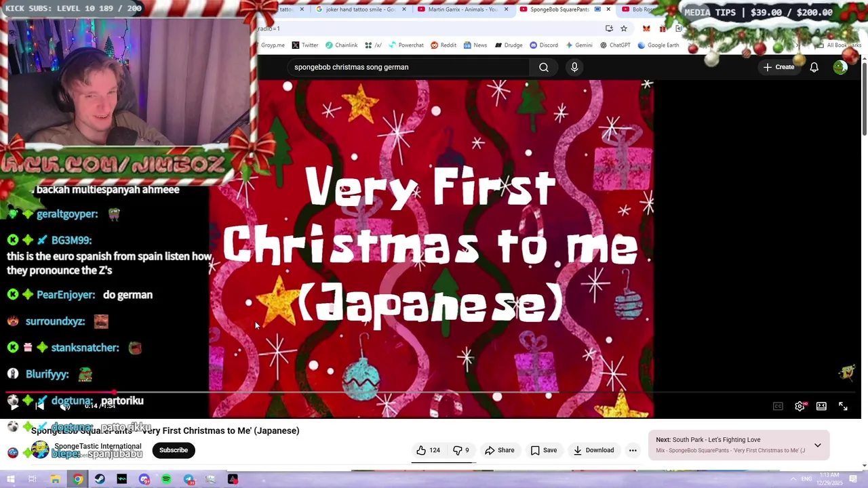This screenshot has width=868, height=488.
Task: Open Discord taskbar icon
Action: click(x=144, y=479)
